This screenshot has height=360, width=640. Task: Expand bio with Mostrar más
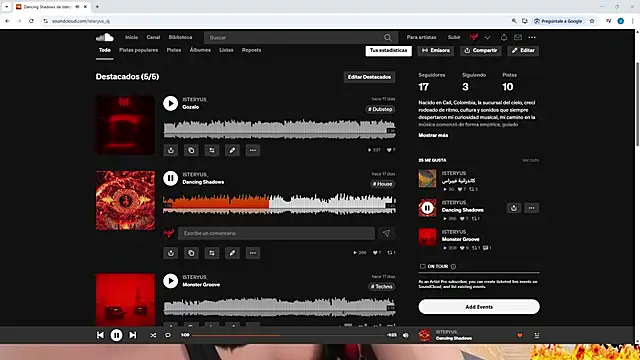coord(433,135)
